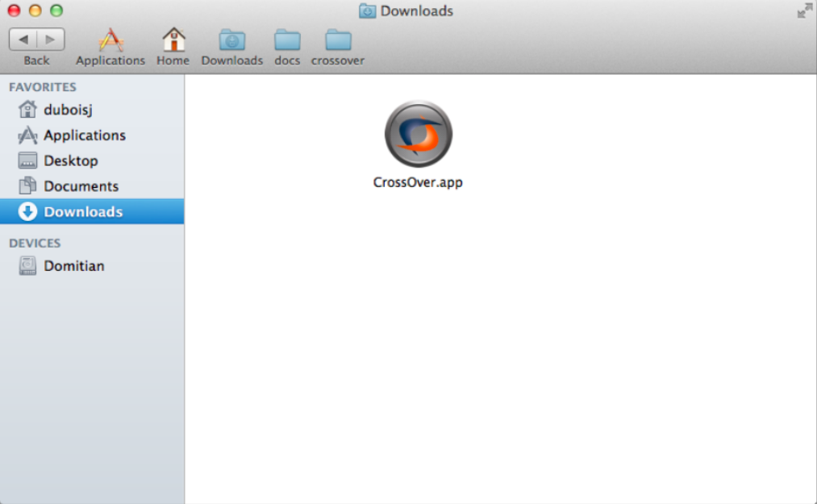Click the Downloads folder proxy icon in title
Image resolution: width=817 pixels, height=504 pixels.
tap(367, 11)
